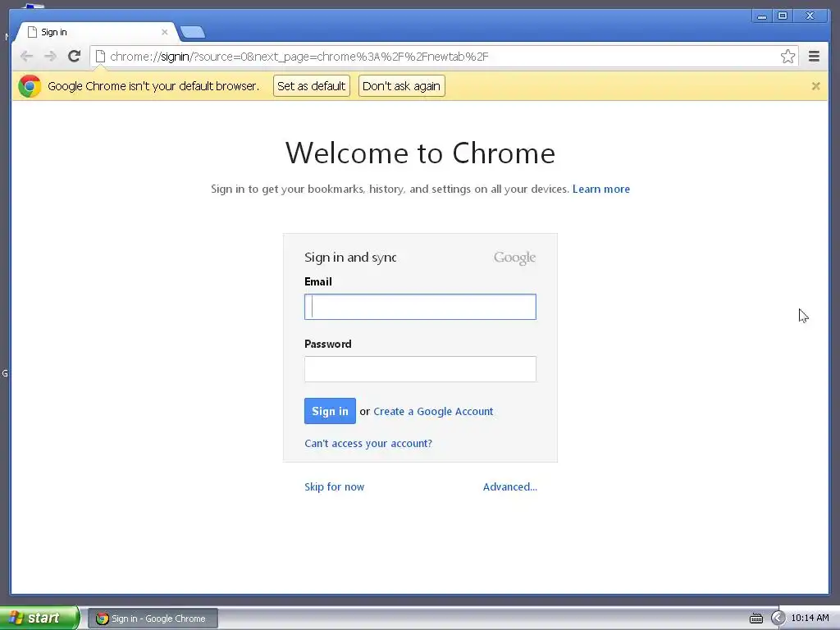Image resolution: width=840 pixels, height=630 pixels.
Task: Close the Chrome window
Action: (x=810, y=16)
